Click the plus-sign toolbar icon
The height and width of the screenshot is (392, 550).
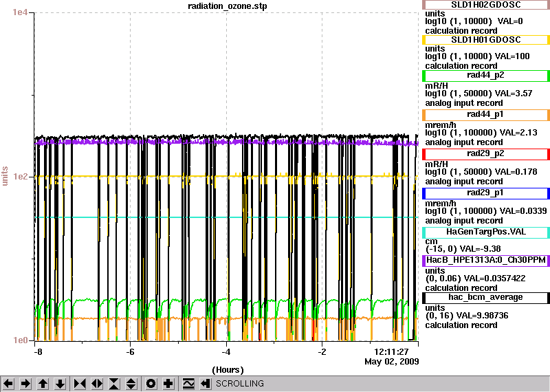click(168, 384)
